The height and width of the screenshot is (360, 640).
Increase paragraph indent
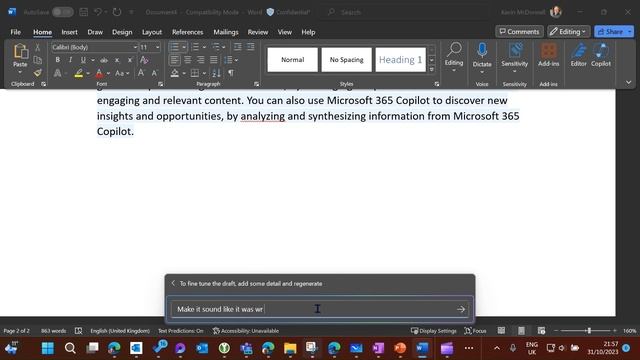251,47
